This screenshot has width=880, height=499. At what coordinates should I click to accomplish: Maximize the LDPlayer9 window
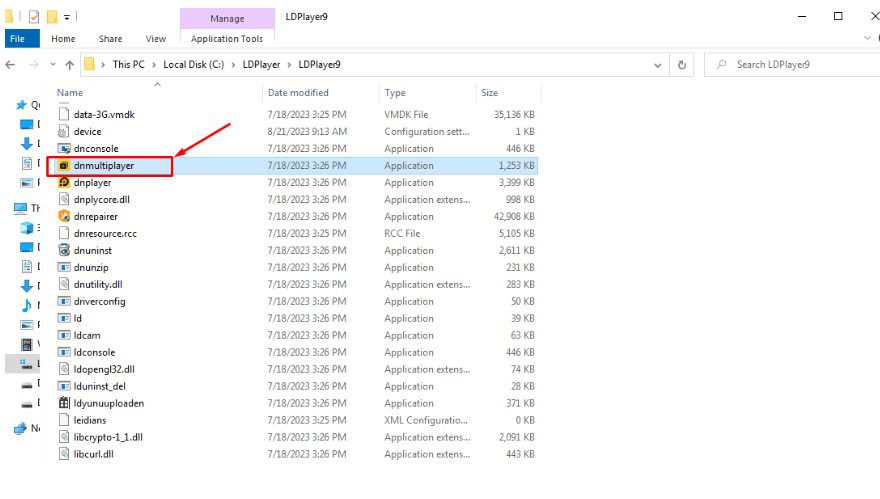838,16
